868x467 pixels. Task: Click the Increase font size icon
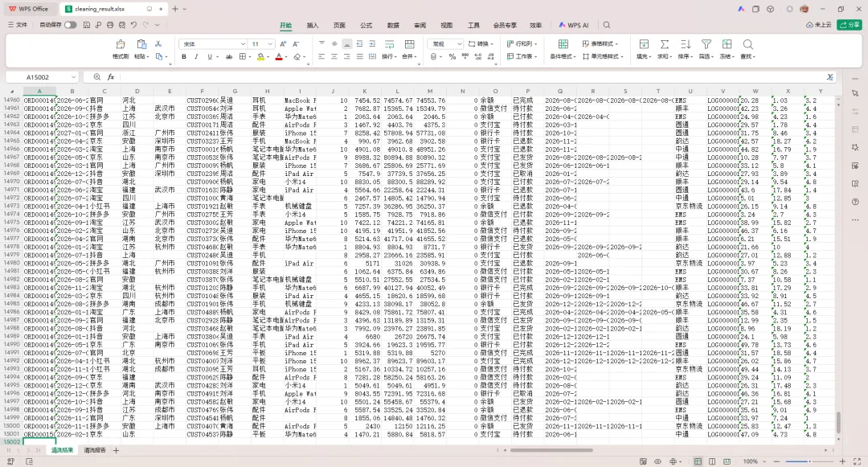pyautogui.click(x=283, y=43)
